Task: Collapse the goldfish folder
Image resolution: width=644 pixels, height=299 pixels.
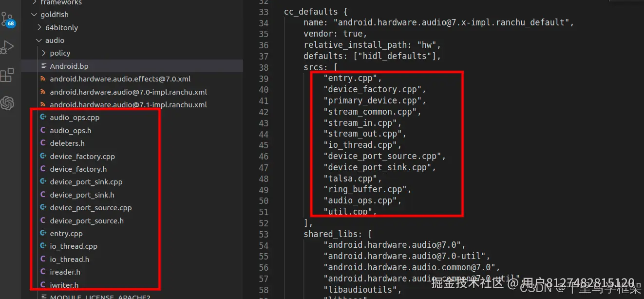Action: pos(54,15)
